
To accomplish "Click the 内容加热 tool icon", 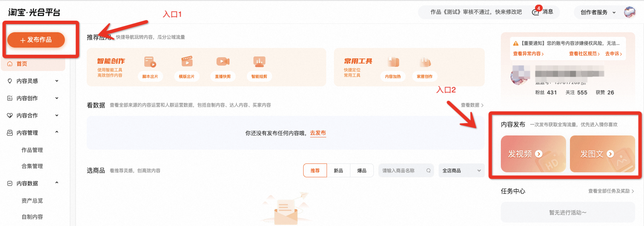I will click(393, 61).
